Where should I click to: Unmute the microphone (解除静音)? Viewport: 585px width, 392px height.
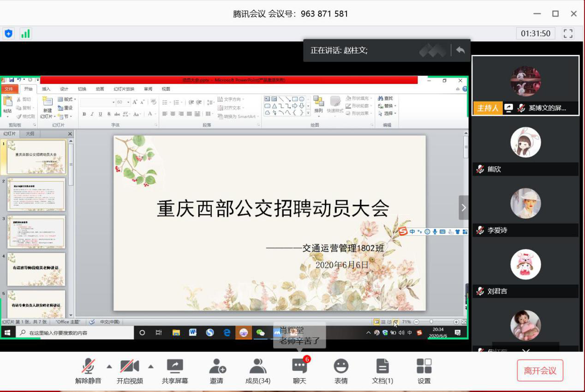coord(88,367)
